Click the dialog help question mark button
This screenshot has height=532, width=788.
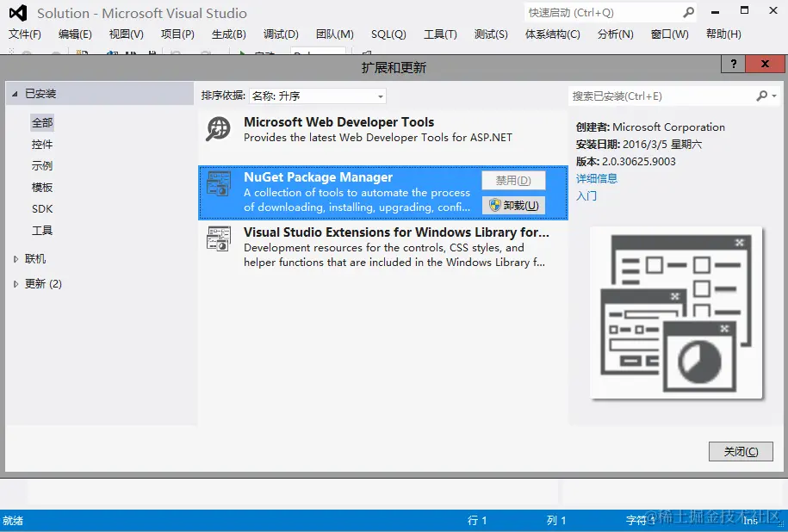734,64
